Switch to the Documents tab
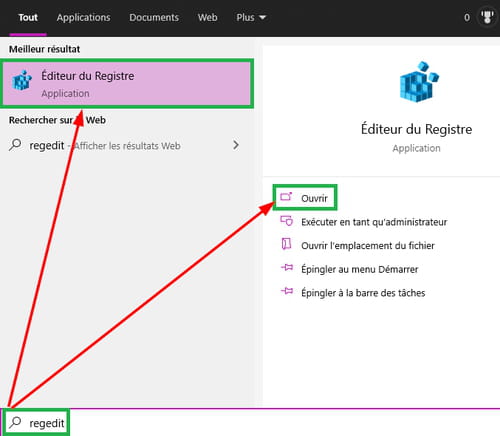The image size is (500, 436). 154,17
